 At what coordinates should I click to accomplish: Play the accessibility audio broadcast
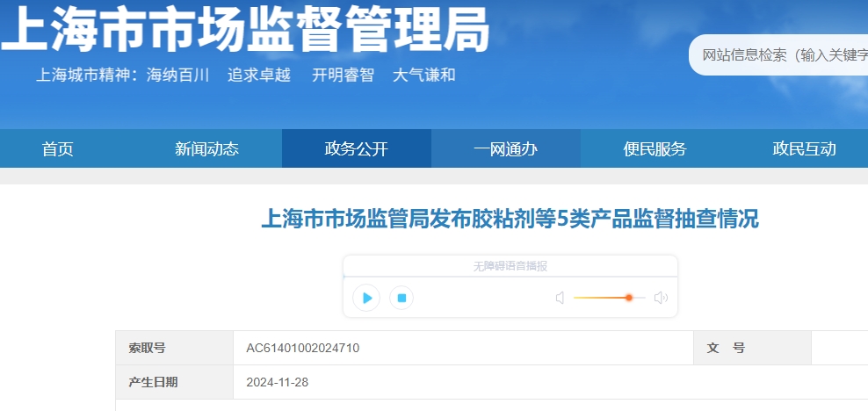[x=365, y=299]
